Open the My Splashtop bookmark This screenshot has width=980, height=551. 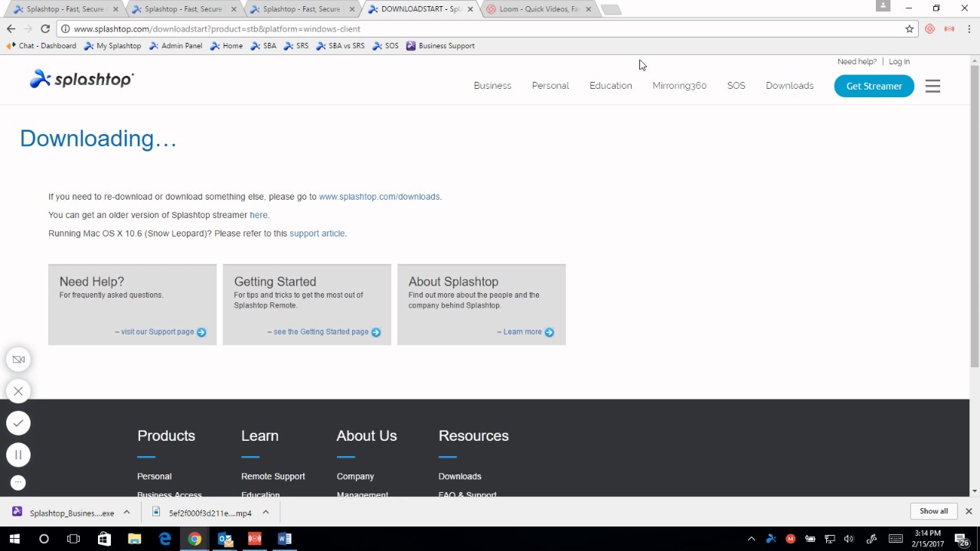point(113,46)
